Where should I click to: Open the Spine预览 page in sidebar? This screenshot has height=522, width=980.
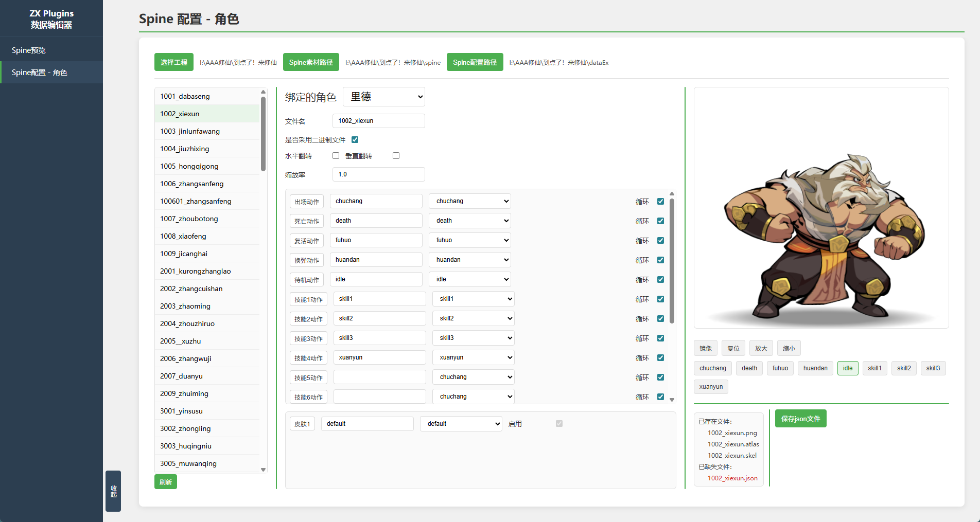pyautogui.click(x=51, y=50)
